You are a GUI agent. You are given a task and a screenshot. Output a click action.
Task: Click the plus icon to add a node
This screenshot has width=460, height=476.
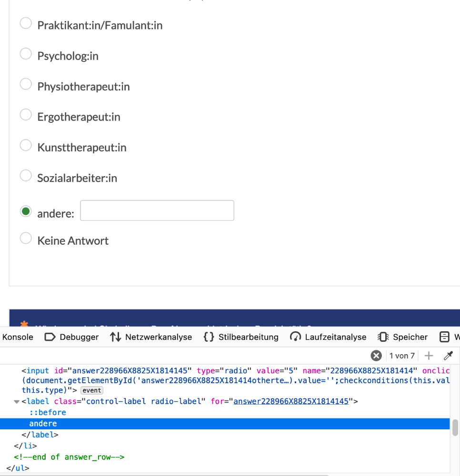coord(429,356)
